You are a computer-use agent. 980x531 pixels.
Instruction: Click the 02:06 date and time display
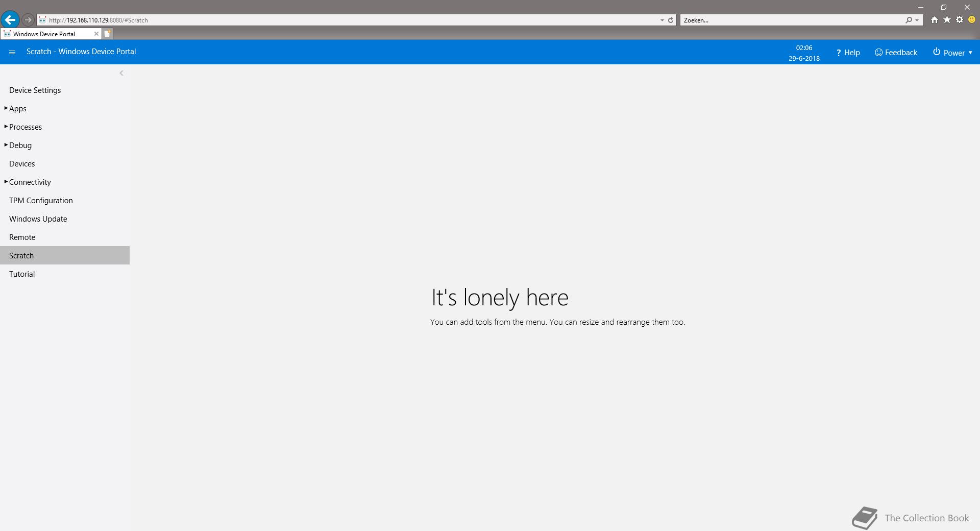point(804,53)
